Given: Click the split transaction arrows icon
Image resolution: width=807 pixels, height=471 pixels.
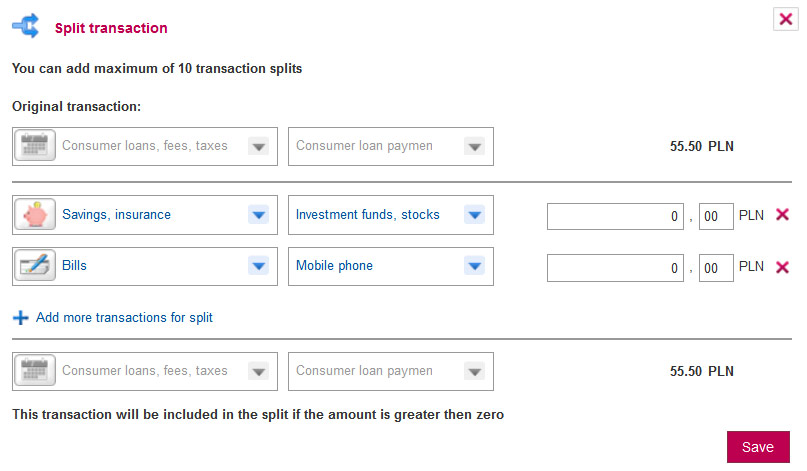Looking at the screenshot, I should [x=26, y=27].
